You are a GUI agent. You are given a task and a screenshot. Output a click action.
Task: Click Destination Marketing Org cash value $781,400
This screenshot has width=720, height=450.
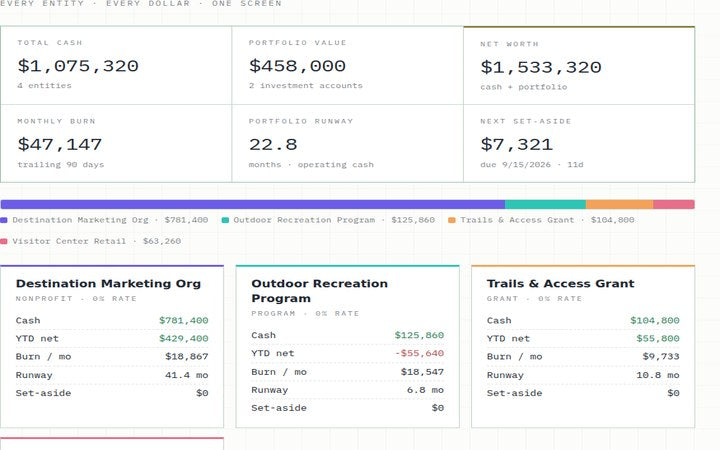(184, 320)
